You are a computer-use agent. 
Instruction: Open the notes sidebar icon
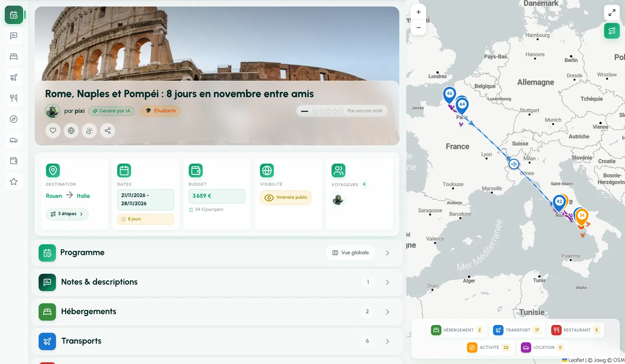pos(14,36)
